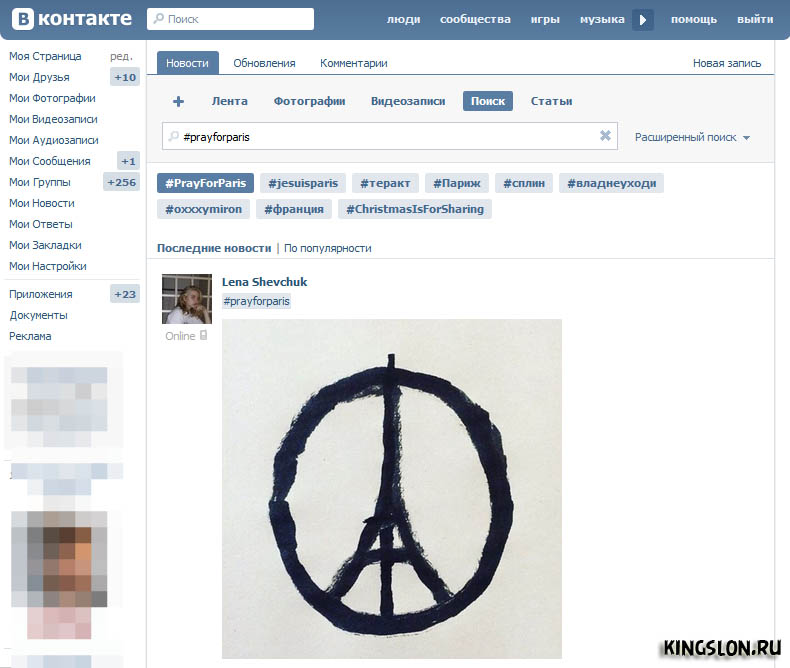
Task: Open Мои Видеозаписи
Action: pos(53,119)
